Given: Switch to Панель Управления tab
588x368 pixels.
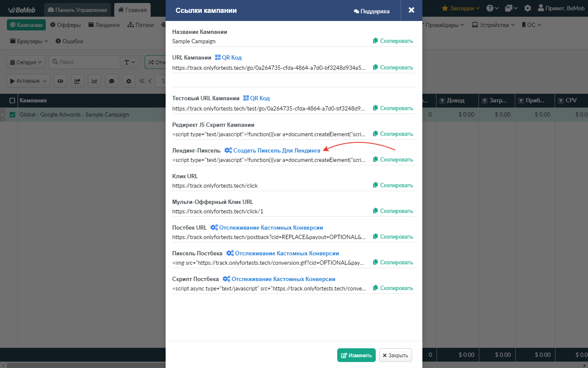Looking at the screenshot, I should tap(77, 10).
